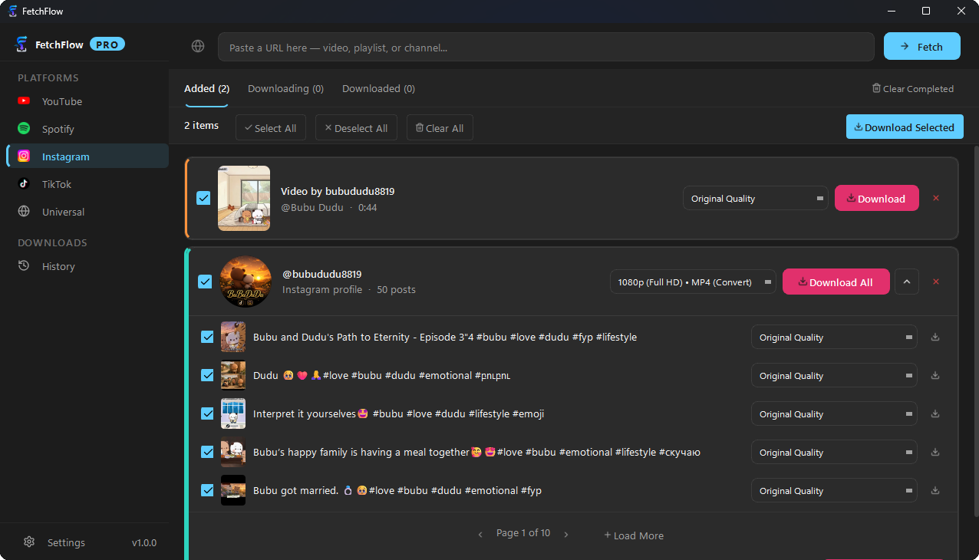Click Load More posts
Image resolution: width=979 pixels, height=560 pixels.
click(x=634, y=535)
